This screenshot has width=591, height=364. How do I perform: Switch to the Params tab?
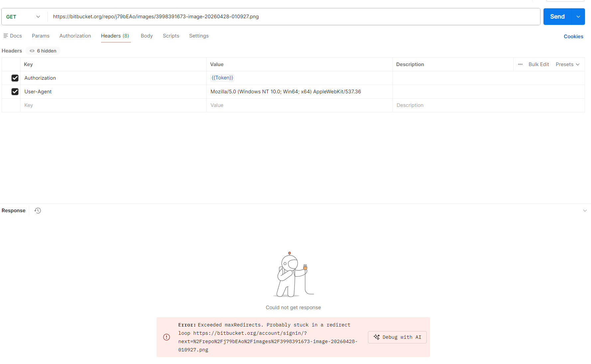(41, 36)
